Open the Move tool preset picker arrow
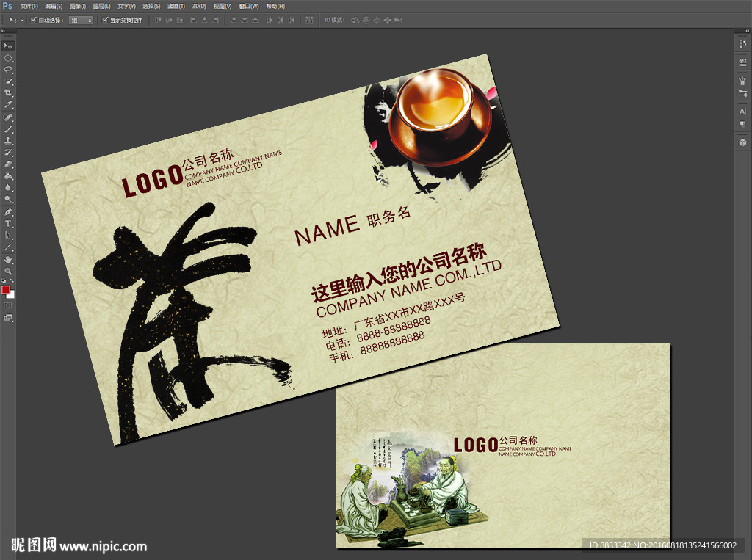The height and width of the screenshot is (560, 752). pos(23,21)
